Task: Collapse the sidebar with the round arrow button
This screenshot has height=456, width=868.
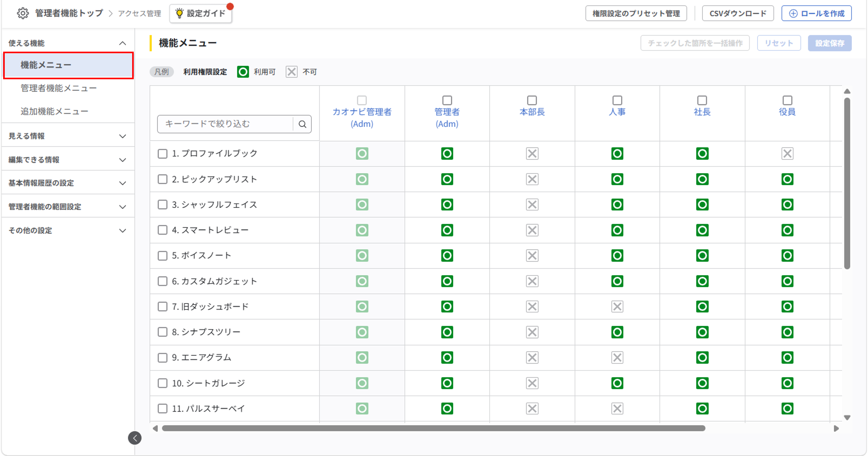Action: [x=135, y=438]
